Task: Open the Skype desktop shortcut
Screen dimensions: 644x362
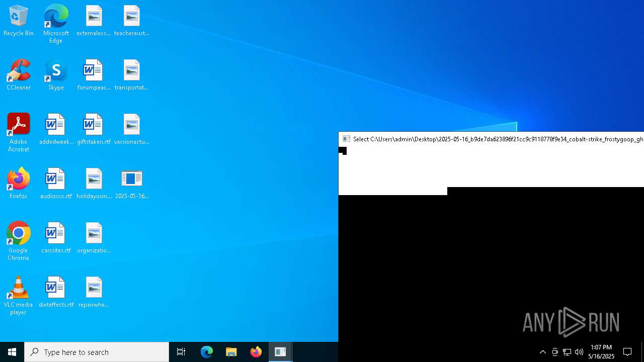Action: pyautogui.click(x=56, y=75)
